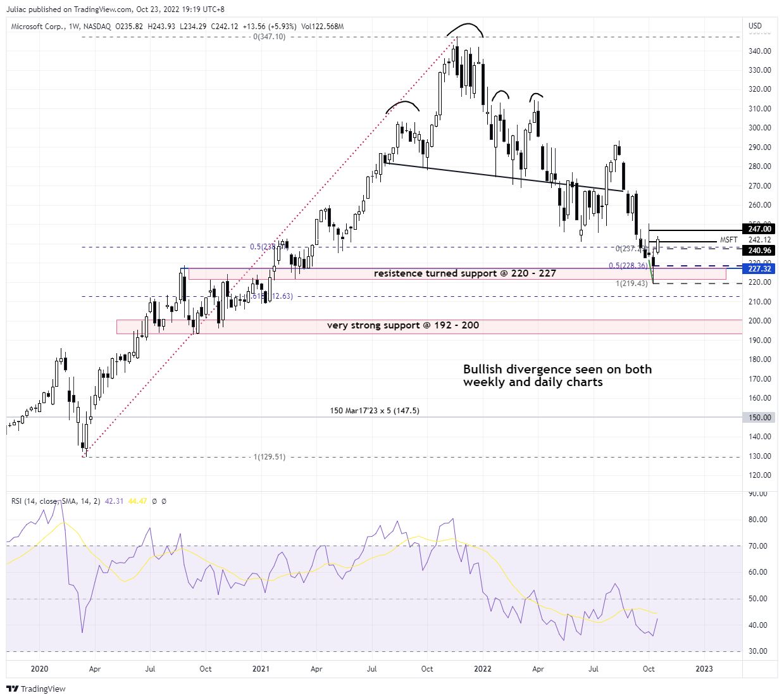This screenshot has width=784, height=700.
Task: Click the 2020 label on time axis
Action: 39,669
